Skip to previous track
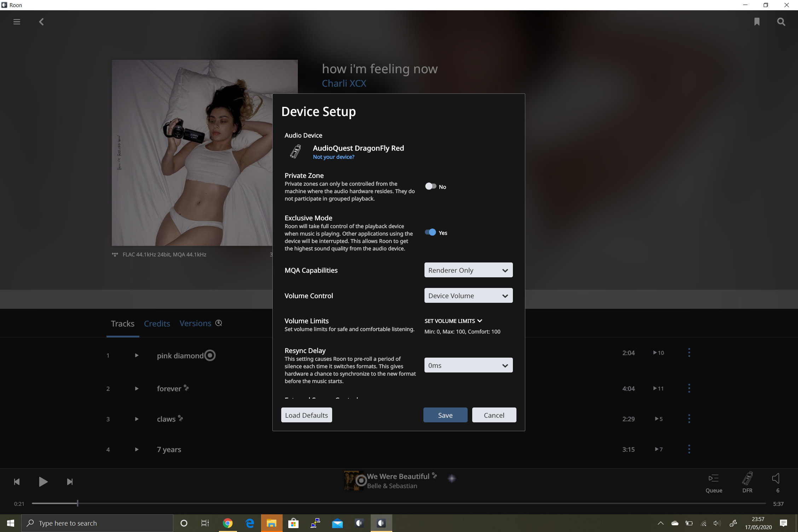Image resolution: width=798 pixels, height=532 pixels. (x=17, y=482)
